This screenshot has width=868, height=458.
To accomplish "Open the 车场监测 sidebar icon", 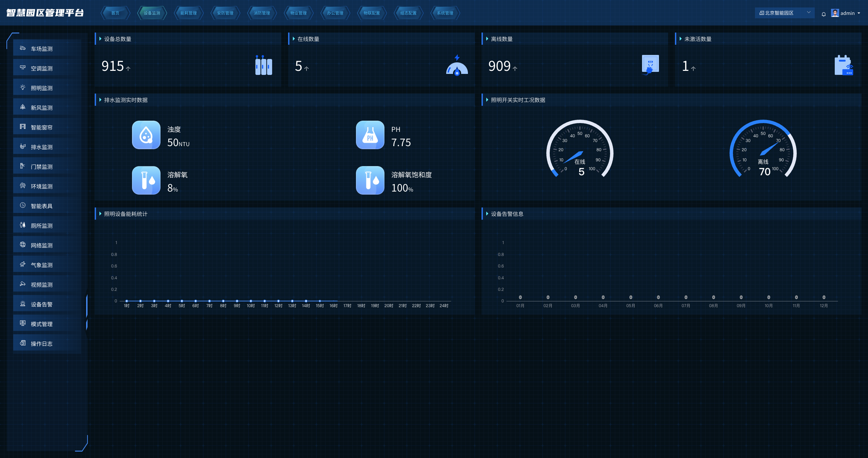I will pos(23,48).
